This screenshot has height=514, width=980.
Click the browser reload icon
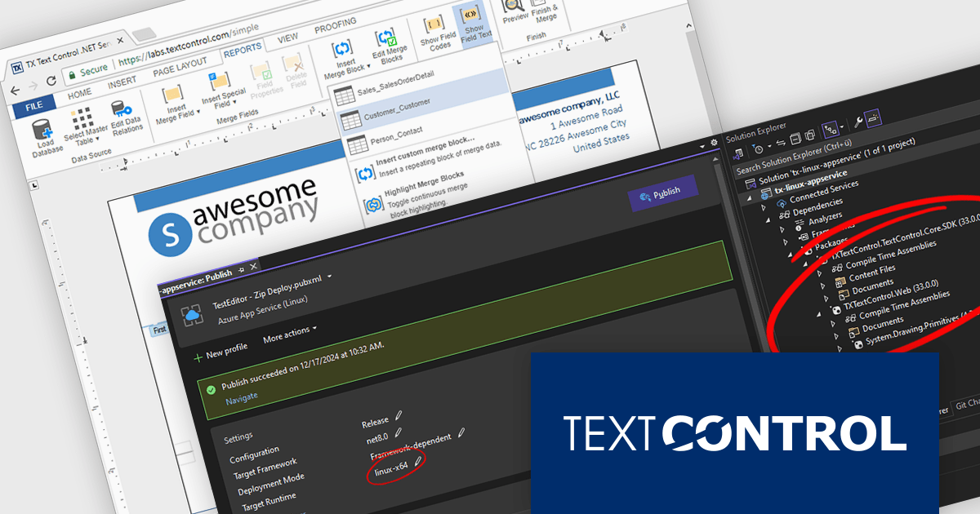tap(51, 79)
